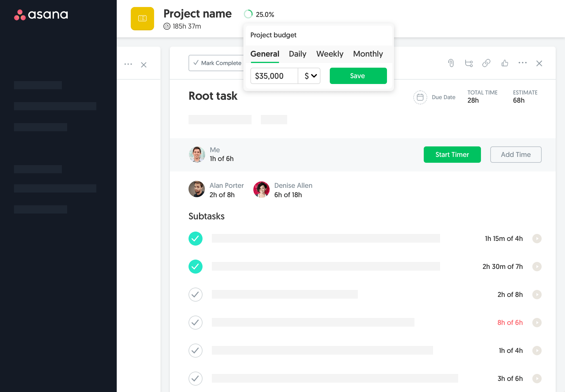Click the more options ellipsis icon

[x=522, y=63]
